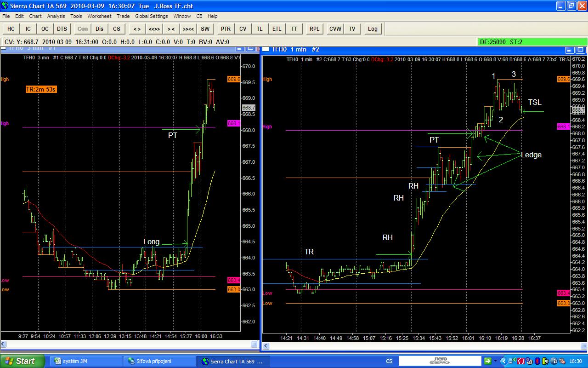The image size is (588, 368).
Task: Expand hidden system tray icons
Action: tap(503, 361)
